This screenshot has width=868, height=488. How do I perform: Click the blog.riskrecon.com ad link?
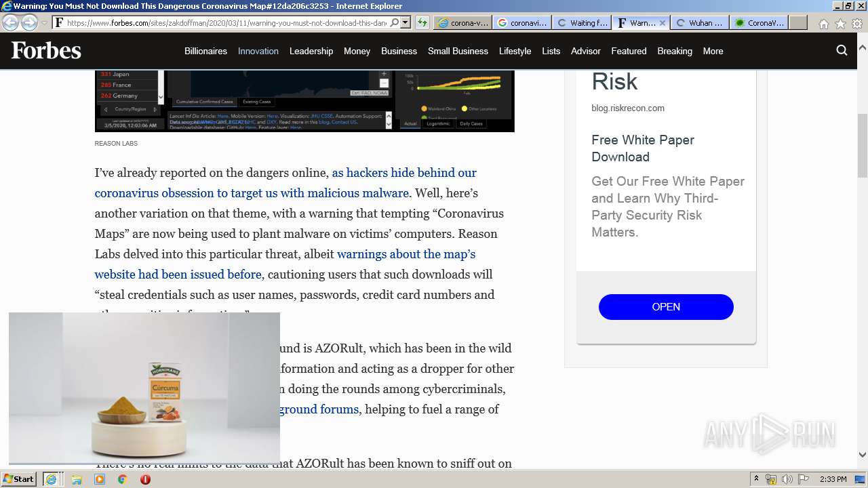pos(628,108)
